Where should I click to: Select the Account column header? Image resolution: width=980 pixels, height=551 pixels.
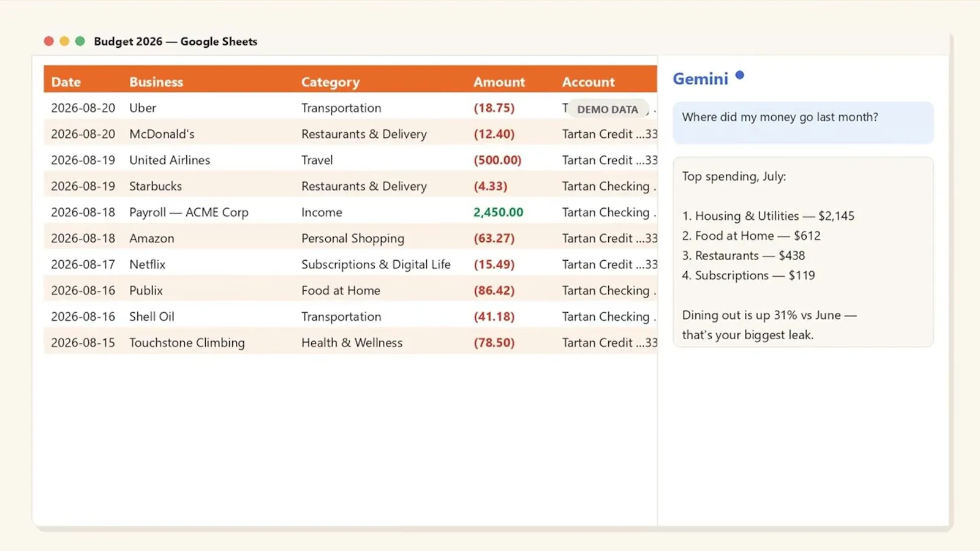[589, 82]
